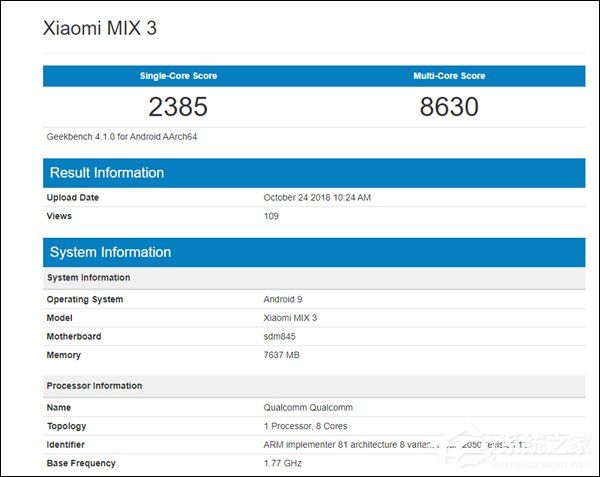Select the Qualcomm Qualcomm value
Image resolution: width=600 pixels, height=477 pixels.
[x=308, y=407]
